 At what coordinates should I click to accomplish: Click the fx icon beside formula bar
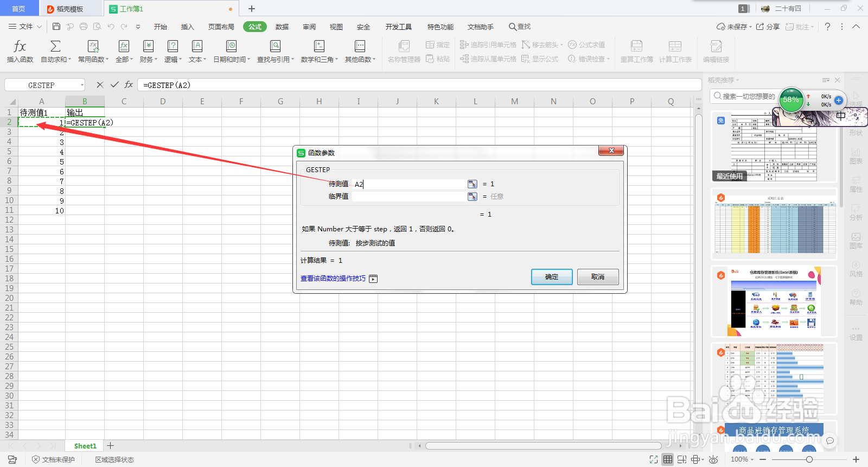pyautogui.click(x=129, y=85)
